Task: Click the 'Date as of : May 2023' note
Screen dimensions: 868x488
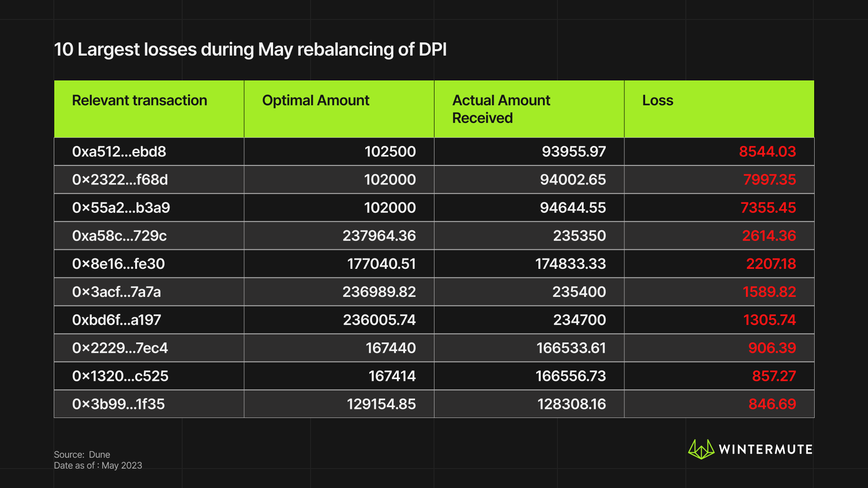Action: (98, 465)
